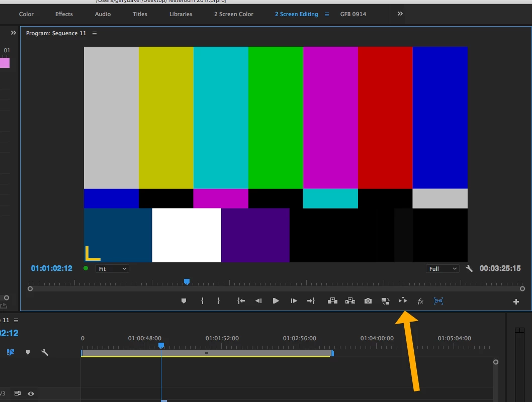Go to In point

[x=241, y=300]
